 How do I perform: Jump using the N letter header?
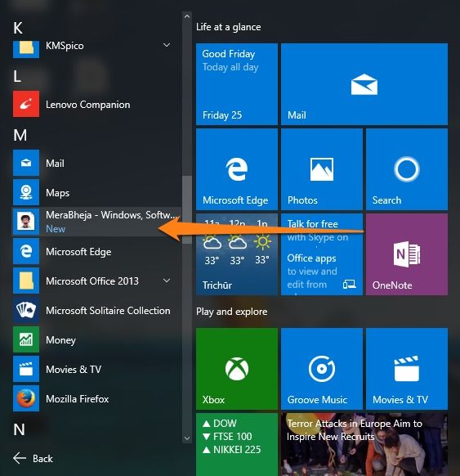click(19, 429)
